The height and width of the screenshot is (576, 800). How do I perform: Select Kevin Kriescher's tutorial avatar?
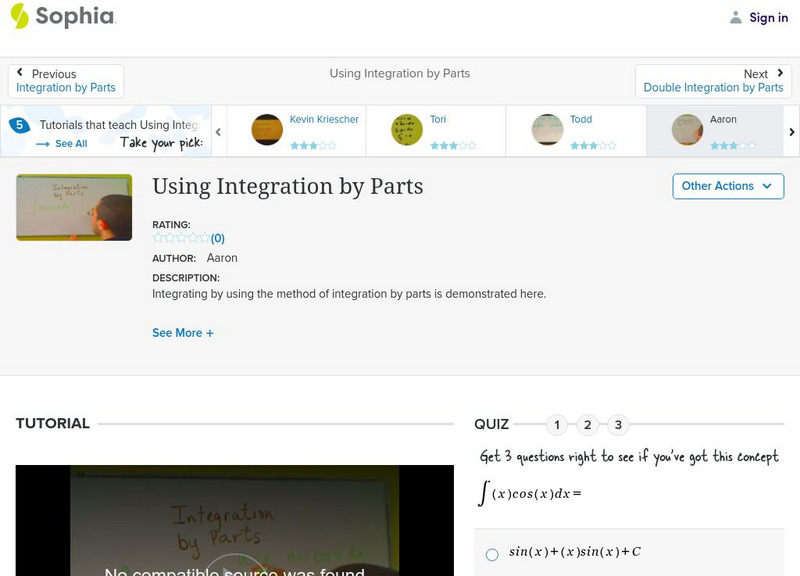pos(266,129)
